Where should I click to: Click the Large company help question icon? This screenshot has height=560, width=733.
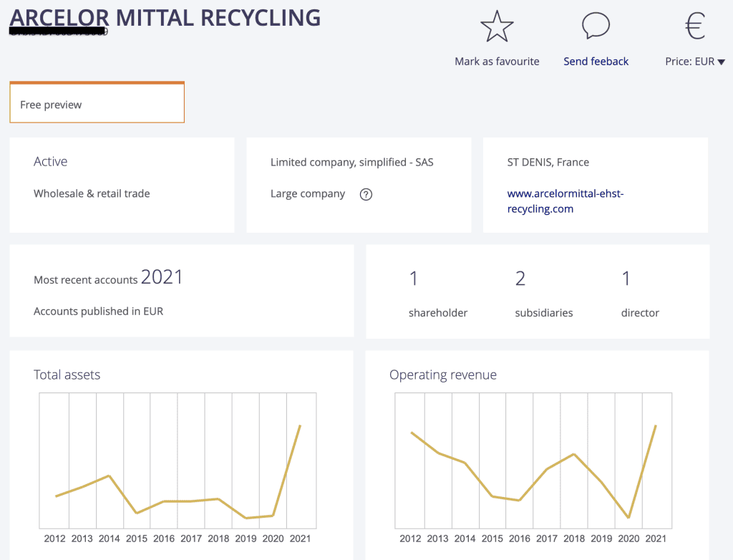[366, 194]
